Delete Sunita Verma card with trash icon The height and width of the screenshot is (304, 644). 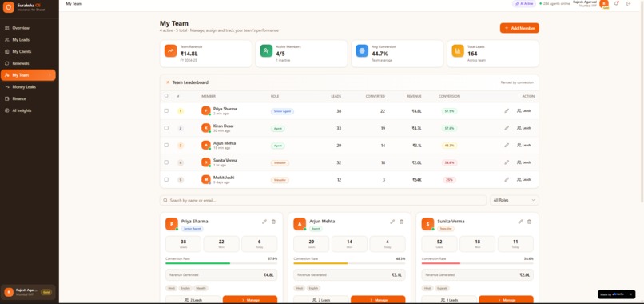[530, 222]
